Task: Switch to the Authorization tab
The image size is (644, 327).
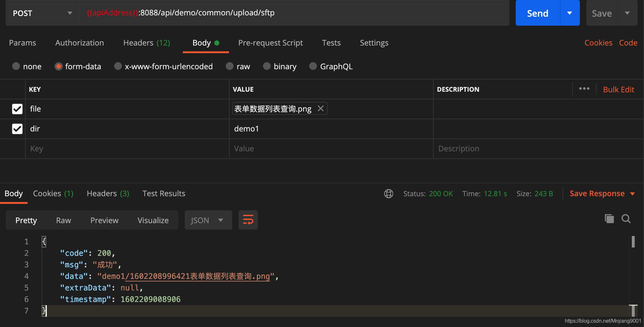Action: (x=80, y=43)
